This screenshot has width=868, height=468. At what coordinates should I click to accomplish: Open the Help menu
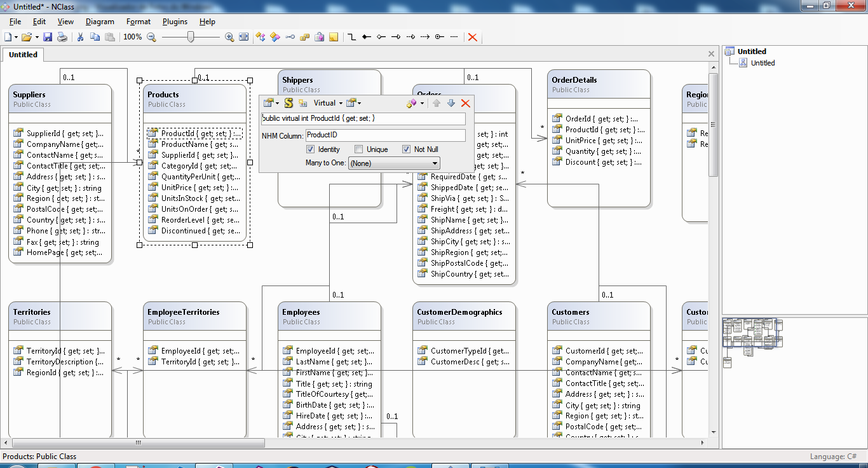point(207,22)
